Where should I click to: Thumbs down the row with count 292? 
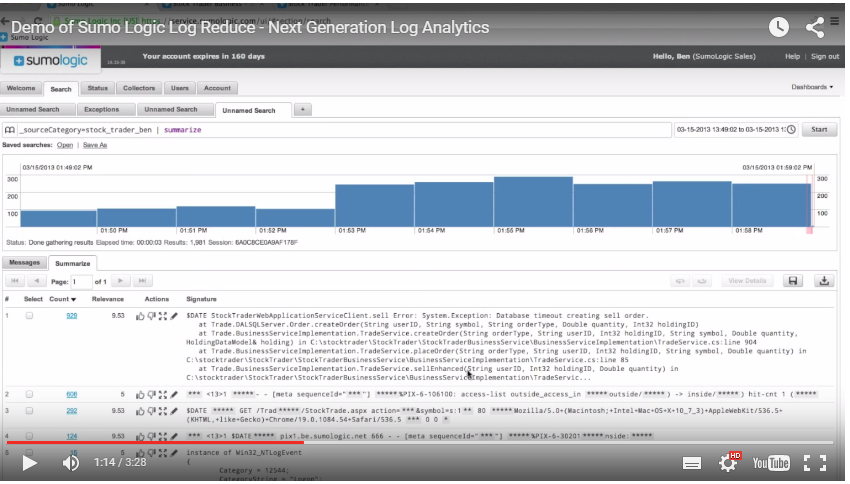click(151, 411)
